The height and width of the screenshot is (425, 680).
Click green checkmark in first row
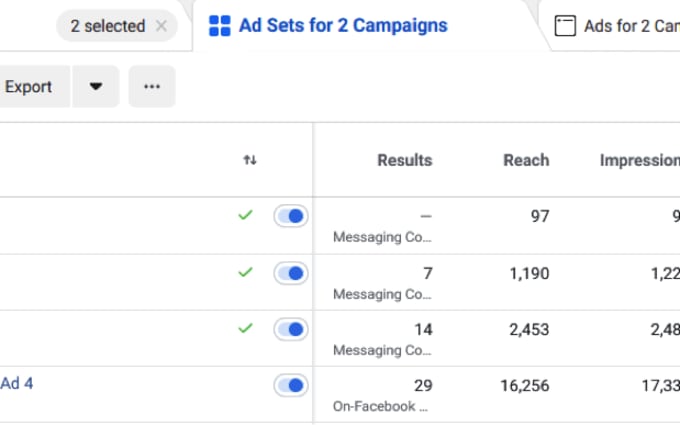click(246, 215)
